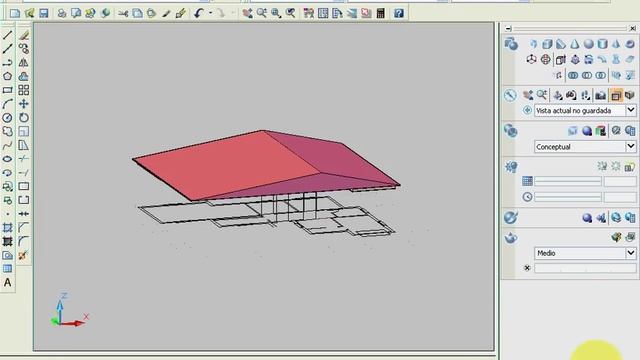Select the Scale modify tool

coord(24,131)
